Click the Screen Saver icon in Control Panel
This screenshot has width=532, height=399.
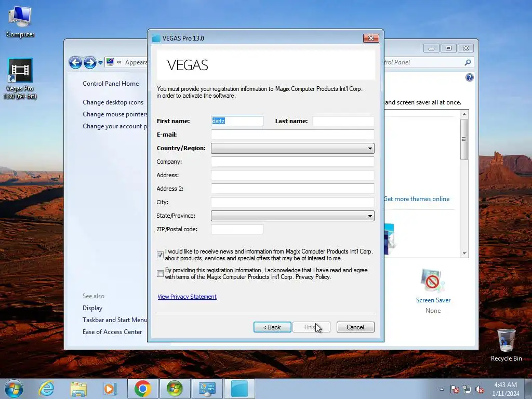click(432, 281)
